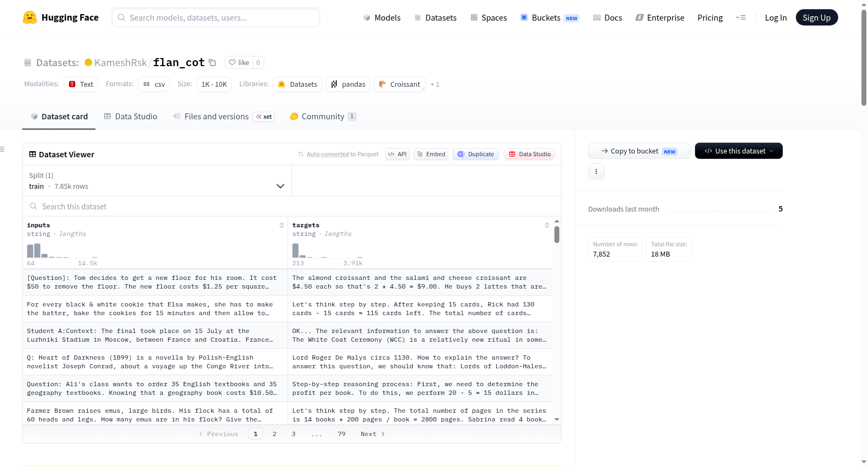868x467 pixels.
Task: Switch to the Data Studio tab
Action: (130, 116)
